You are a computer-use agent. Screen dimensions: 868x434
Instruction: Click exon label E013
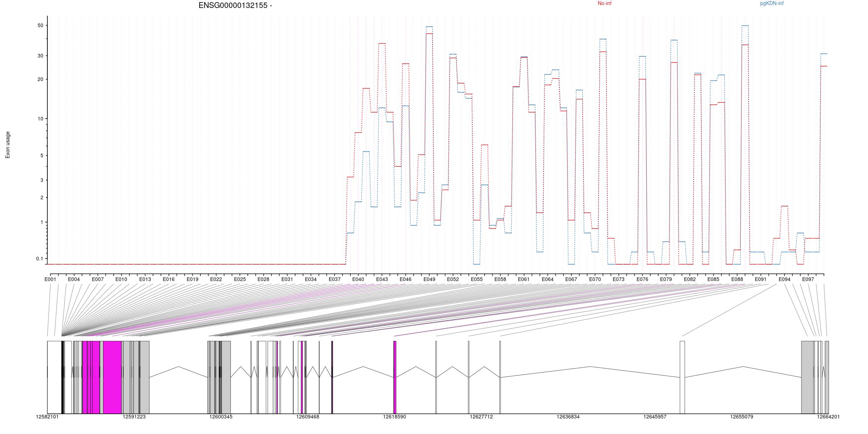(x=145, y=279)
